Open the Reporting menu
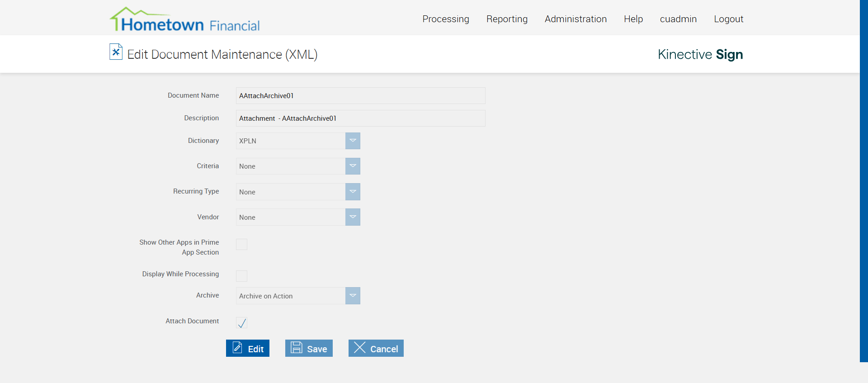Viewport: 868px width, 383px height. pos(507,19)
